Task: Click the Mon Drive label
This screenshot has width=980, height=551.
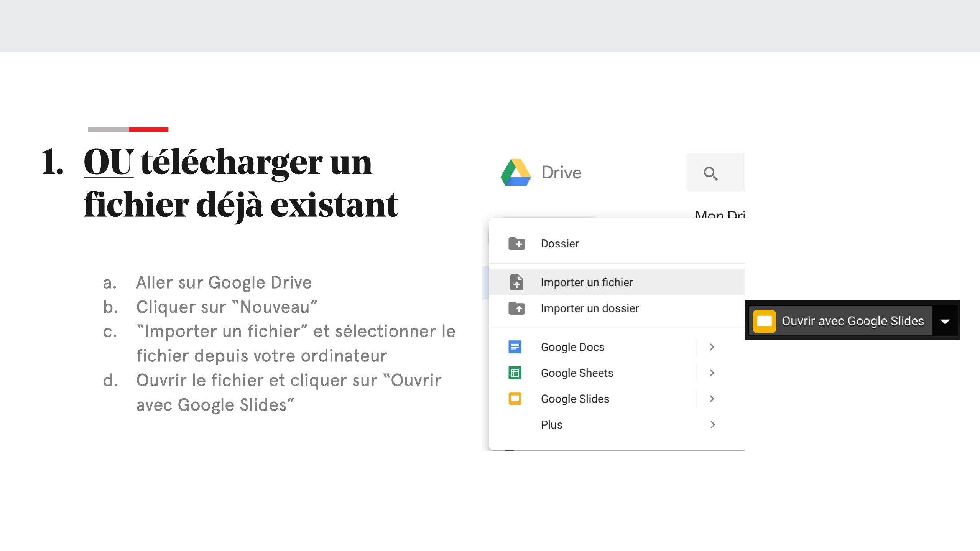Action: 720,214
